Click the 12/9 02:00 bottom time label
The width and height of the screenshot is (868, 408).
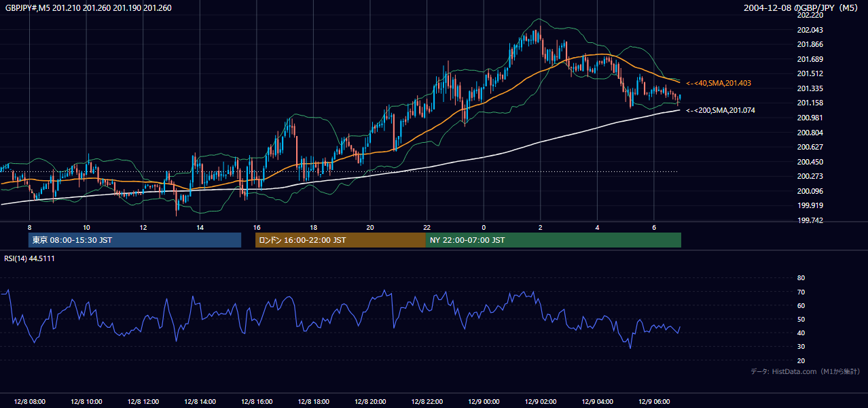(x=541, y=401)
